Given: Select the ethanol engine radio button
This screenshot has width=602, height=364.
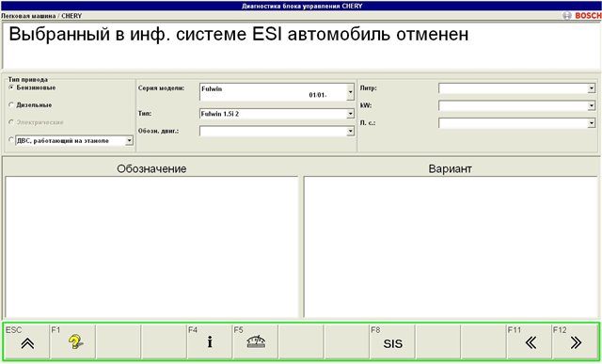Looking at the screenshot, I should tap(11, 140).
